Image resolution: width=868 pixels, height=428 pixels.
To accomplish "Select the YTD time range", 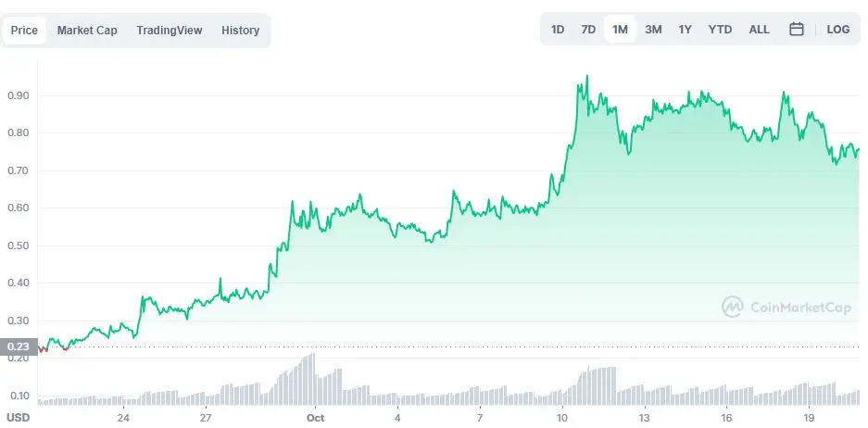I will click(x=720, y=30).
